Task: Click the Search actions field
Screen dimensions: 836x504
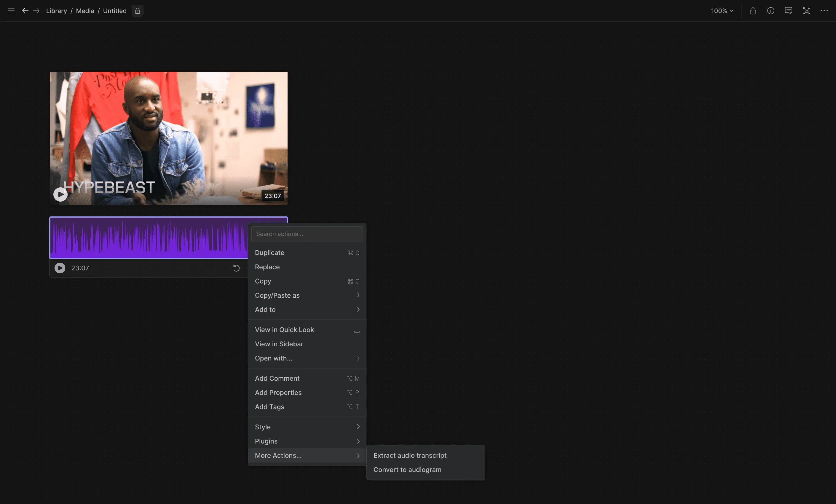Action: pos(307,234)
